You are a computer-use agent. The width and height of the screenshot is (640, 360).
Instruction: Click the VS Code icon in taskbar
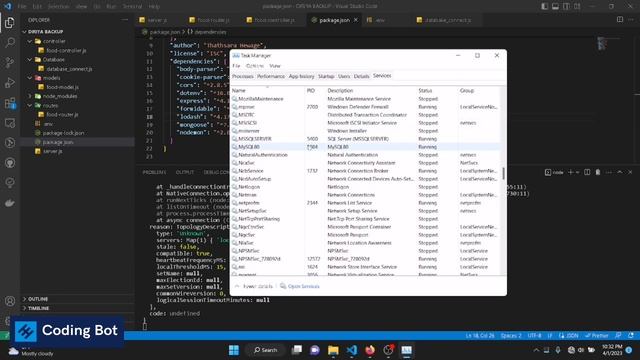pyautogui.click(x=351, y=350)
